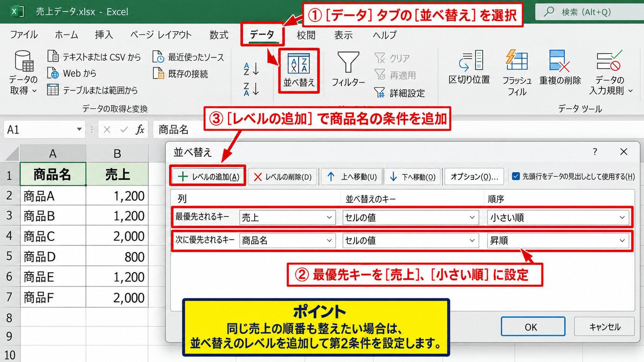Click Clear filter (クリア)

[x=392, y=58]
